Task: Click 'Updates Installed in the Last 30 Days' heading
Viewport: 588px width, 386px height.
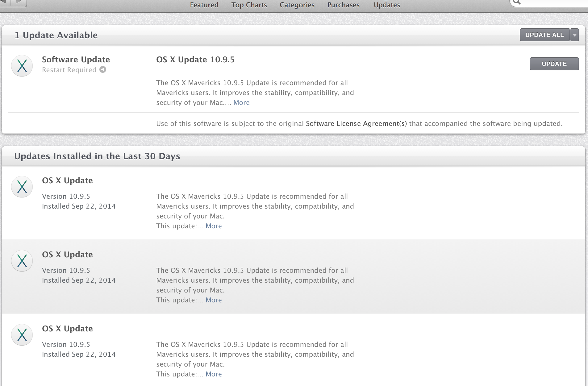Action: click(x=97, y=156)
